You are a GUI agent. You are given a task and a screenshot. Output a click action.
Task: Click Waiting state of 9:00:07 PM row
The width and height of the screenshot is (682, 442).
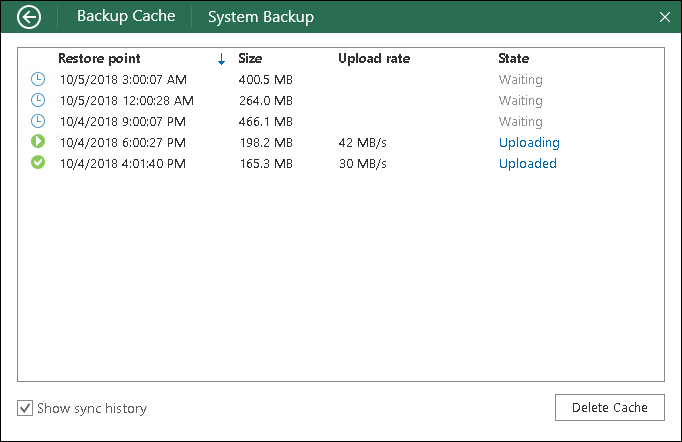coord(521,122)
